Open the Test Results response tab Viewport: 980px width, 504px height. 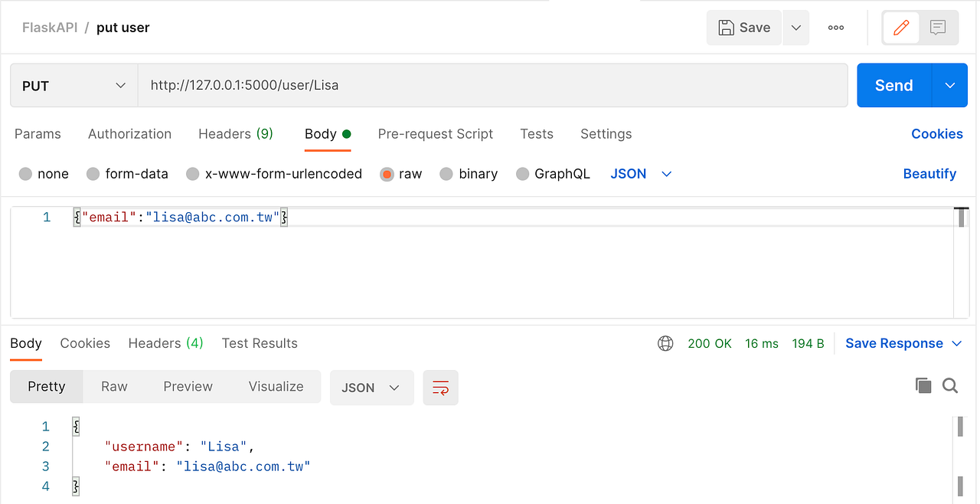click(260, 343)
